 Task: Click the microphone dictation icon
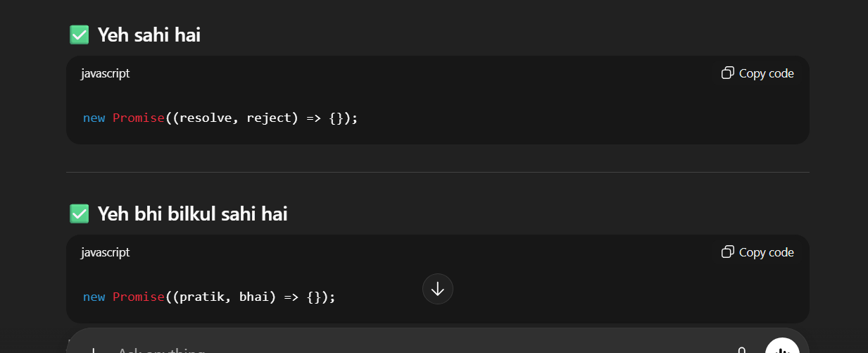(741, 350)
